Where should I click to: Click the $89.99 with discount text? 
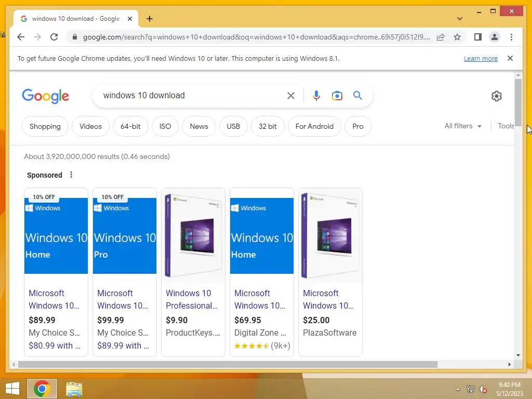[x=123, y=345]
